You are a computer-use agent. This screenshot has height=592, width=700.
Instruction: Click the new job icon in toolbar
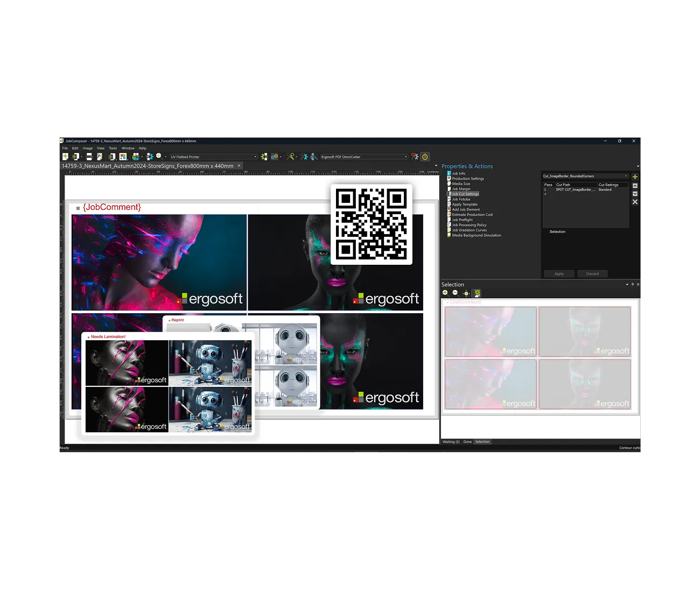click(65, 157)
